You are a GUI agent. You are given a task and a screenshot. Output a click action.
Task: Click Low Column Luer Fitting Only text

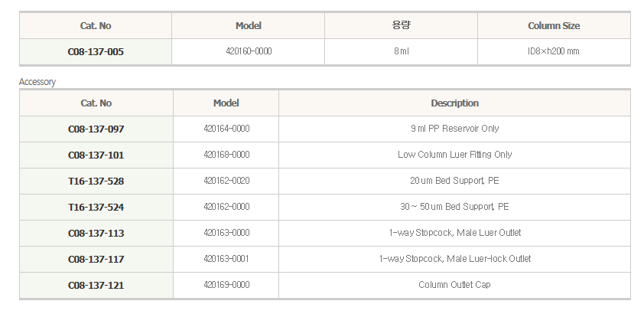pos(454,155)
